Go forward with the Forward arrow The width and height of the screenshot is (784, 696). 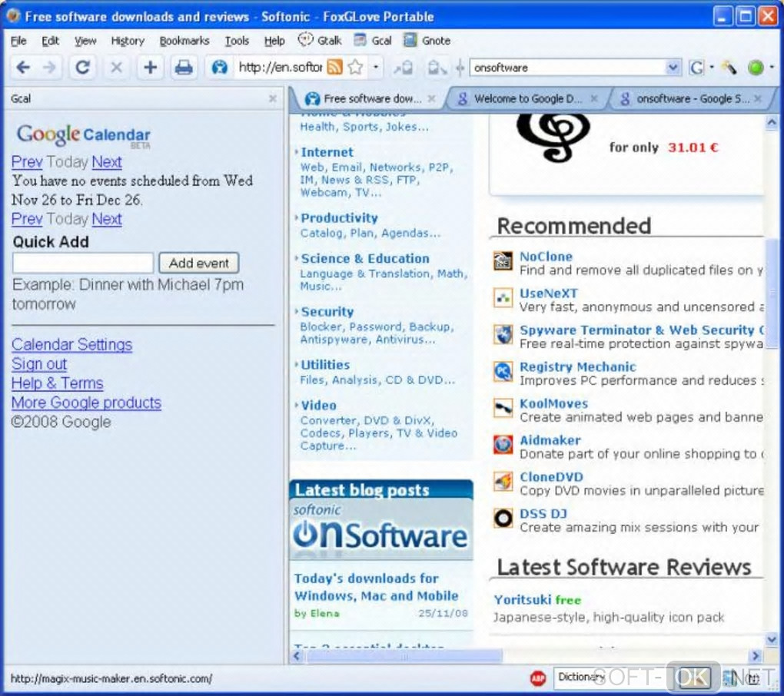[49, 67]
